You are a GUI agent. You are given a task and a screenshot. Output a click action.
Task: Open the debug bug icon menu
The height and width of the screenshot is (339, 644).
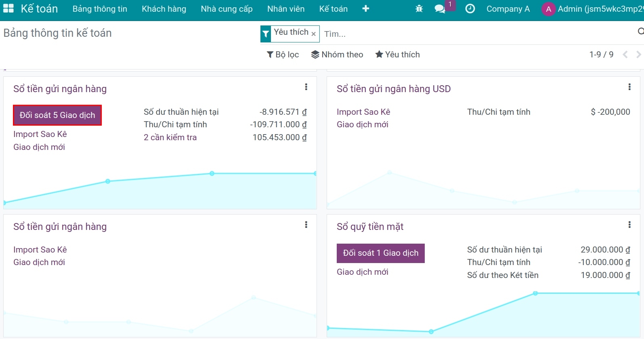point(419,8)
